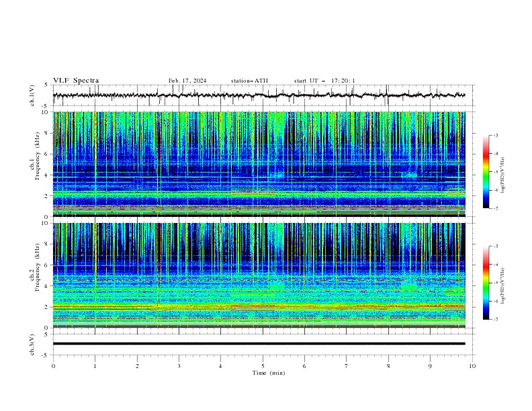Click the '-3' tick on ch.1 colorbar
Viewport: 532px width, 411px height.
point(496,135)
